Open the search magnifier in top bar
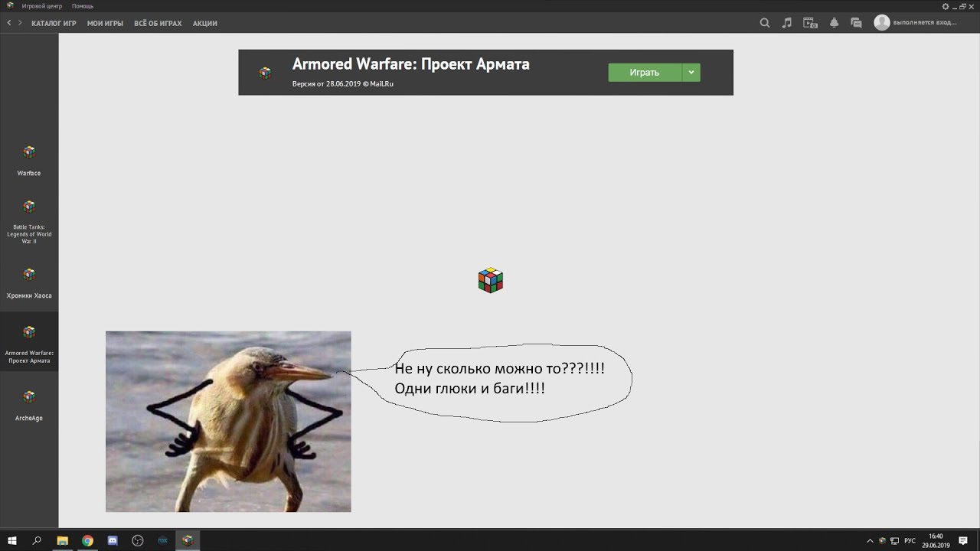The image size is (980, 551). pyautogui.click(x=764, y=23)
